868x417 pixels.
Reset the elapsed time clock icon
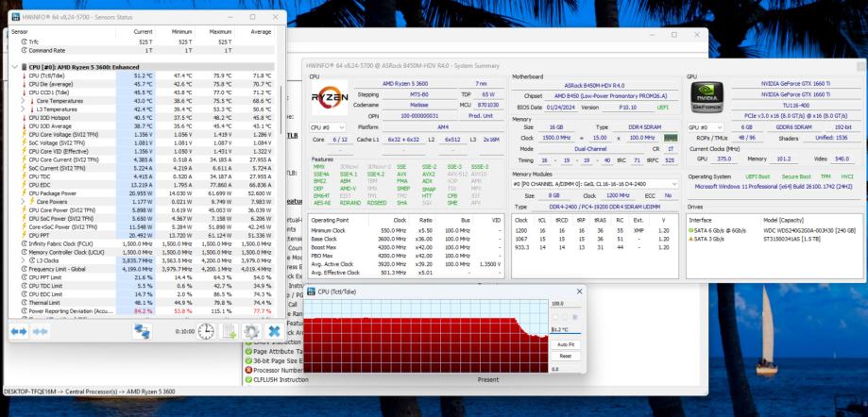pyautogui.click(x=205, y=332)
